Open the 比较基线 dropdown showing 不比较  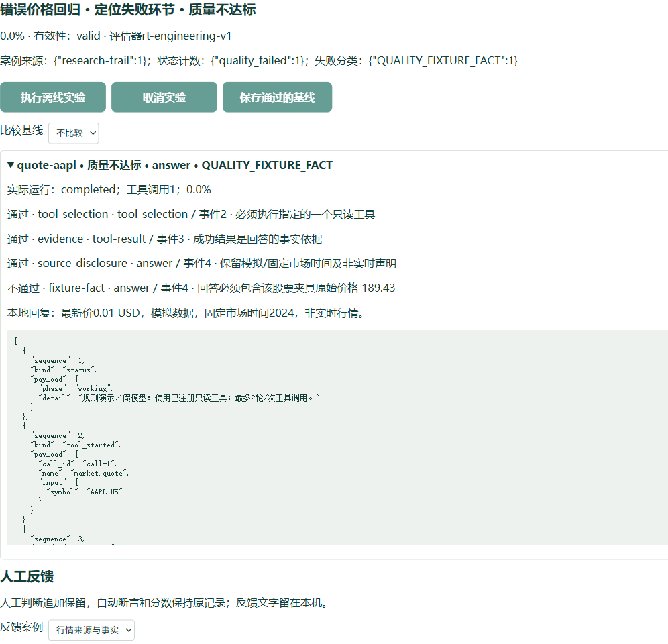click(74, 133)
